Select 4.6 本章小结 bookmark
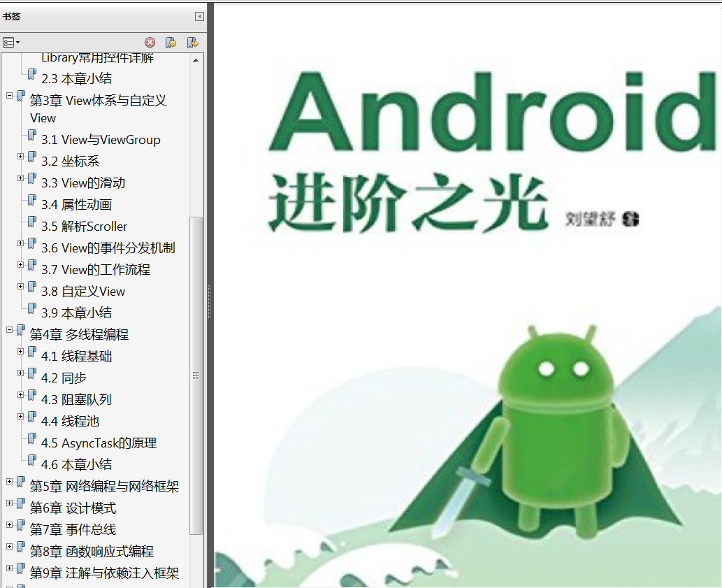 click(76, 465)
